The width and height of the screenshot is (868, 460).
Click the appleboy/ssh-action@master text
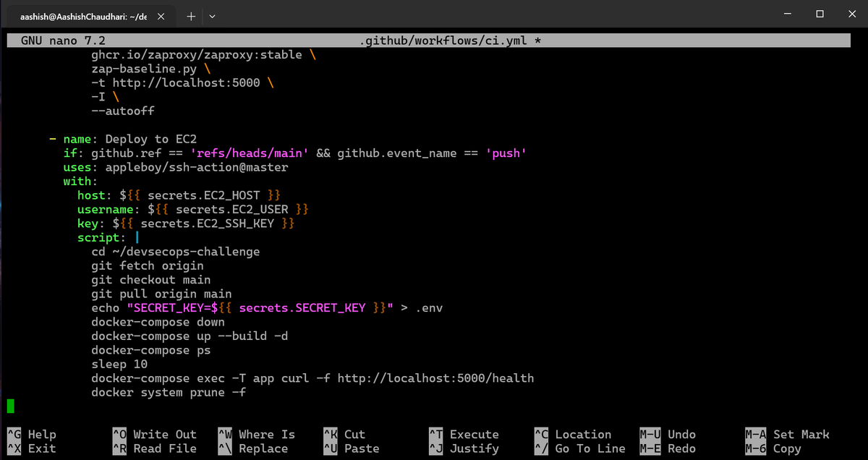point(197,168)
